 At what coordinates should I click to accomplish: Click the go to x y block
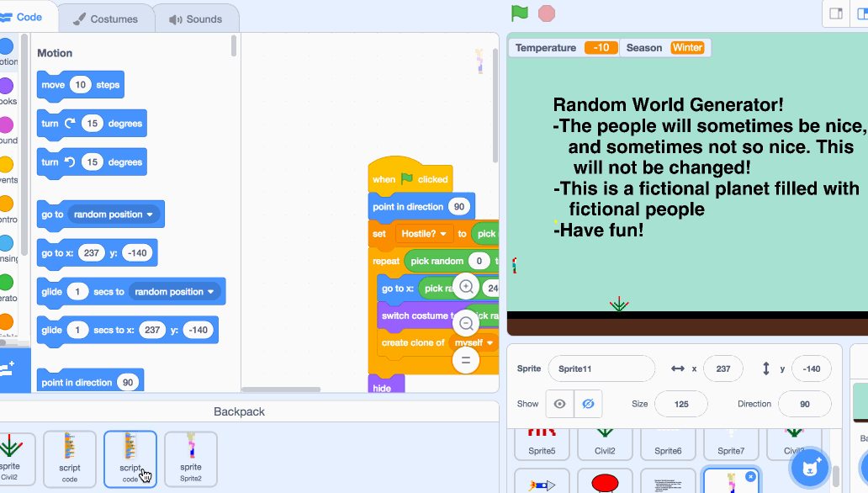pos(97,253)
